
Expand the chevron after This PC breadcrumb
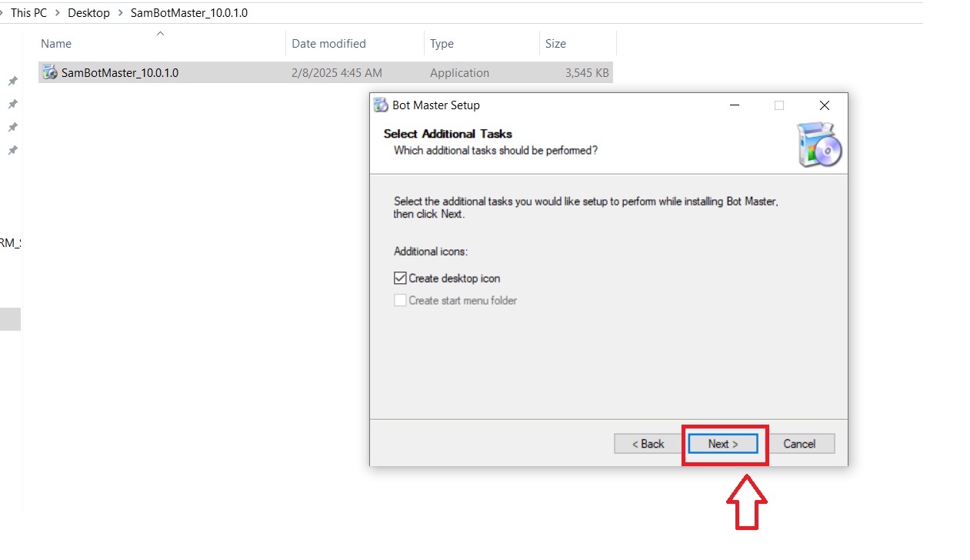click(x=58, y=13)
